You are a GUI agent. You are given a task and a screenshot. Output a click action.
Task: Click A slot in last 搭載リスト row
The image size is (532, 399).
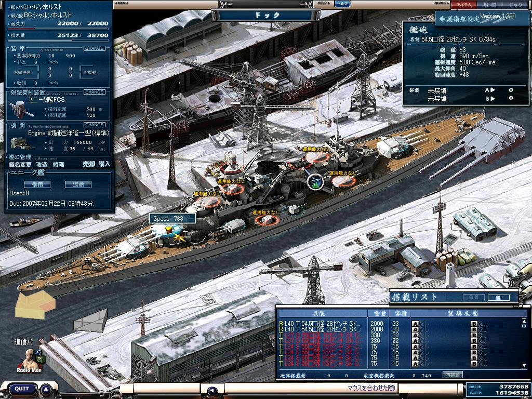pyautogui.click(x=415, y=364)
